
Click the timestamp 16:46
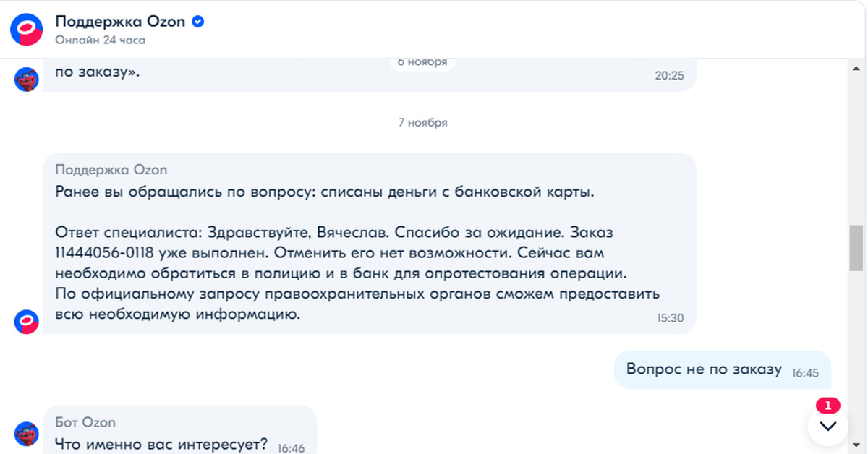292,448
